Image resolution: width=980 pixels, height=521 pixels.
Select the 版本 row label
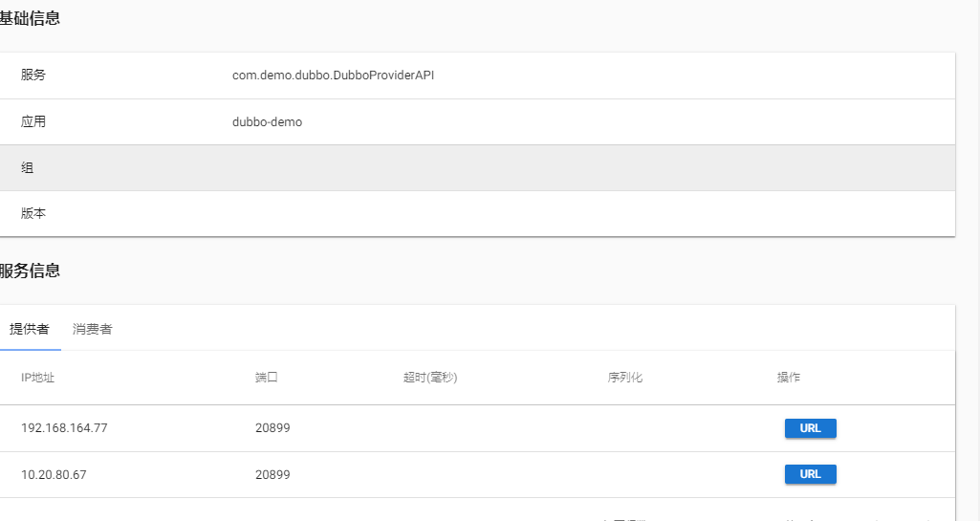tap(33, 213)
